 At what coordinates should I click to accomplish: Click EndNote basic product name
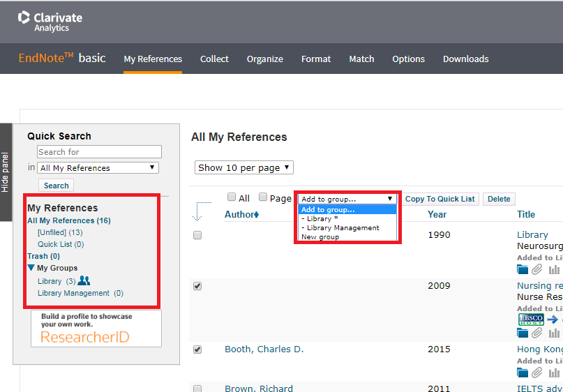click(x=62, y=58)
